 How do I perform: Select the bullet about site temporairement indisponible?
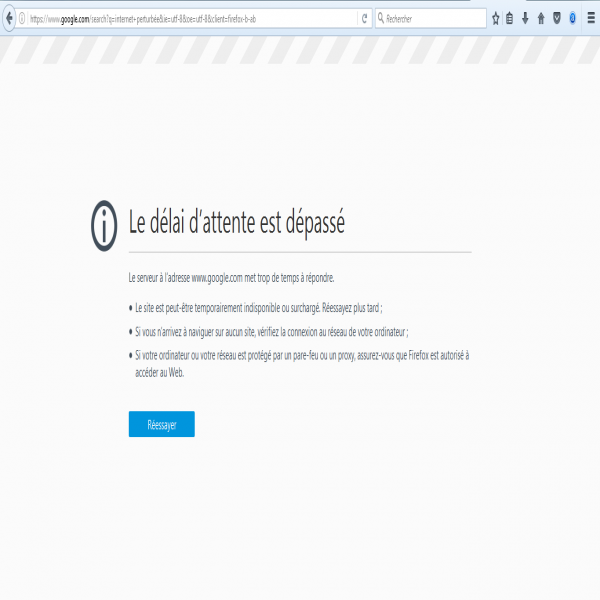pyautogui.click(x=259, y=308)
